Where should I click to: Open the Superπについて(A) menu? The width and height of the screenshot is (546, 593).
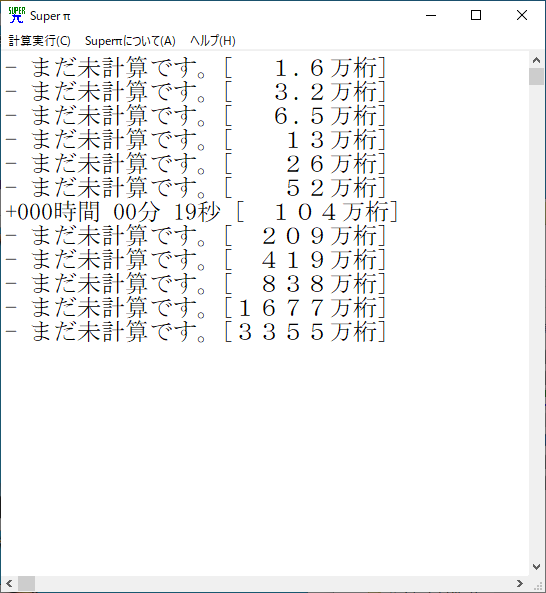click(x=130, y=41)
